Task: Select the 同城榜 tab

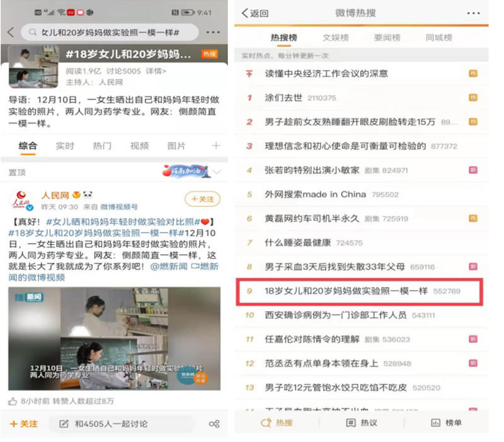Action: click(438, 38)
